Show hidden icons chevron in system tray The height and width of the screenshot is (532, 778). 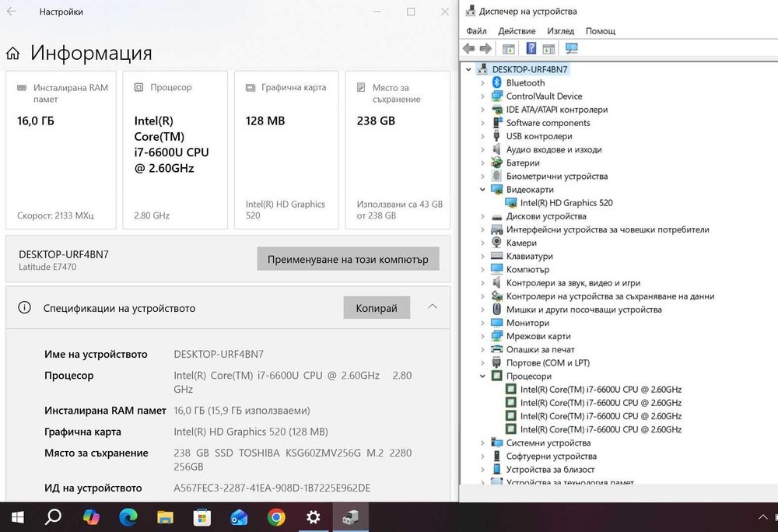(763, 517)
